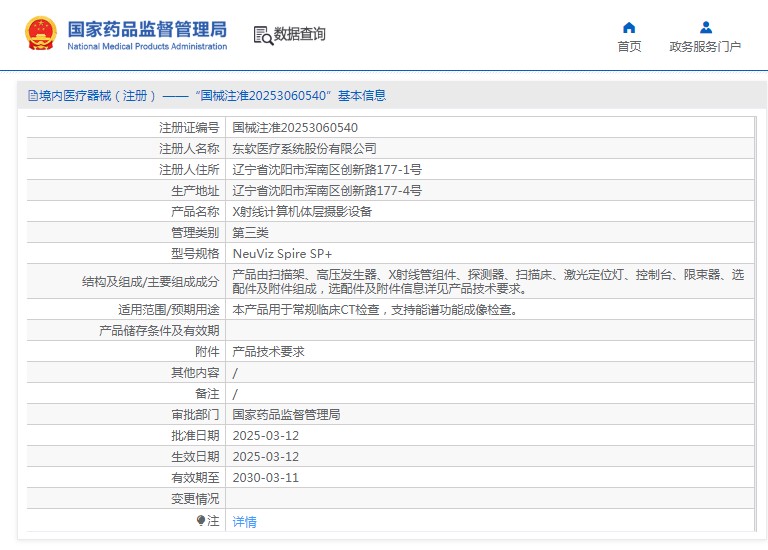Click the panel header 基本信息 title
768x550 pixels.
[x=207, y=96]
